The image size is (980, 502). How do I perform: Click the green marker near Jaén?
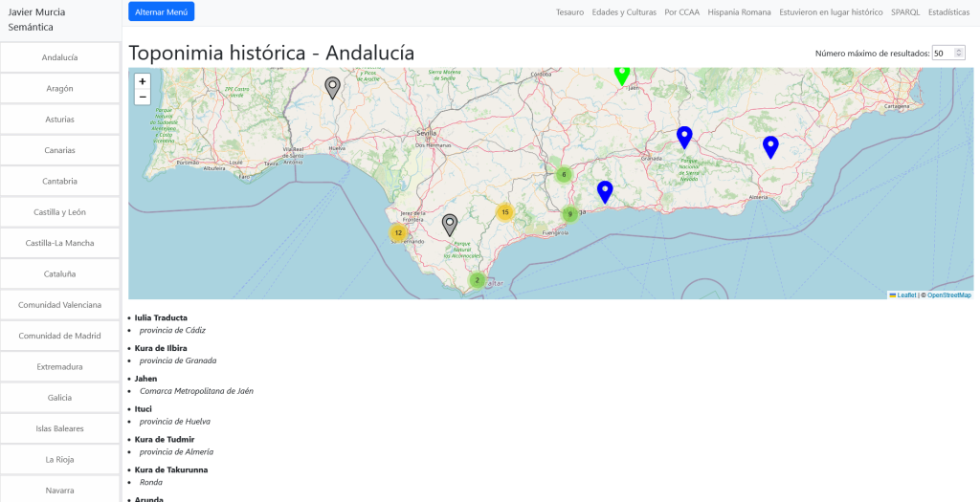tap(622, 74)
